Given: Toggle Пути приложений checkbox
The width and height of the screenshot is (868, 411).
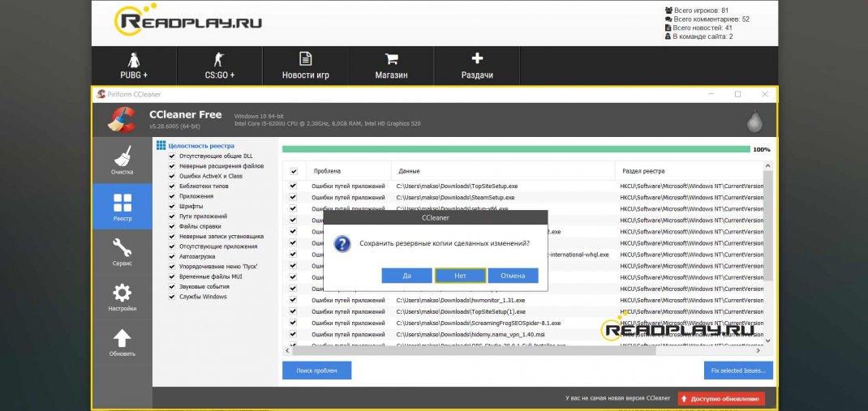Looking at the screenshot, I should point(172,216).
